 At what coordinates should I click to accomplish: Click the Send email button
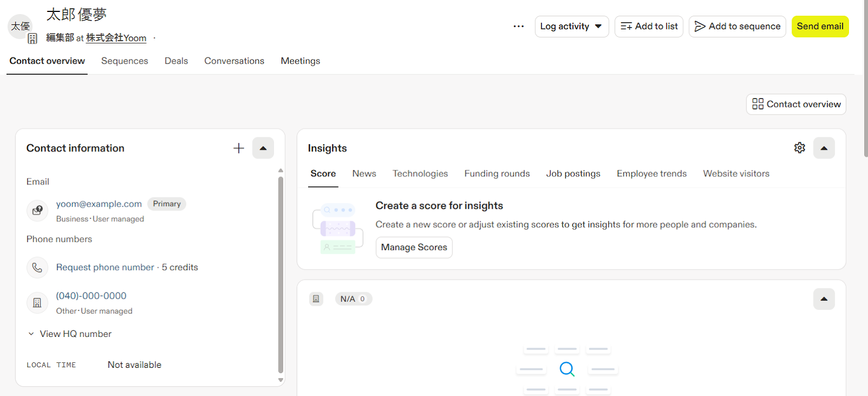(x=820, y=27)
